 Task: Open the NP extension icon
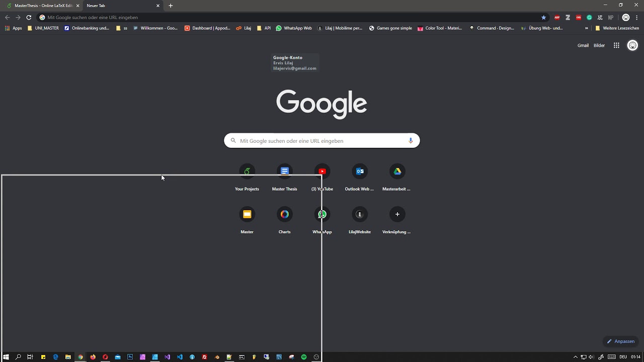(x=611, y=17)
